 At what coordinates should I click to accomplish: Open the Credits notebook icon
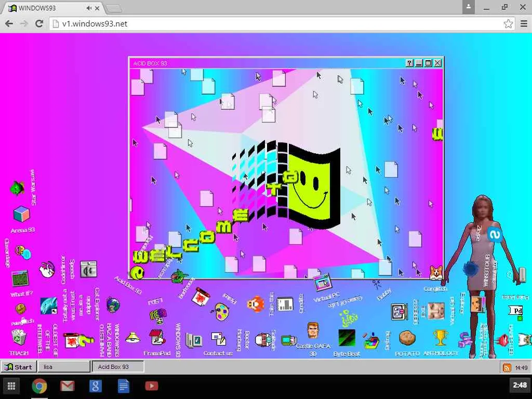(285, 304)
